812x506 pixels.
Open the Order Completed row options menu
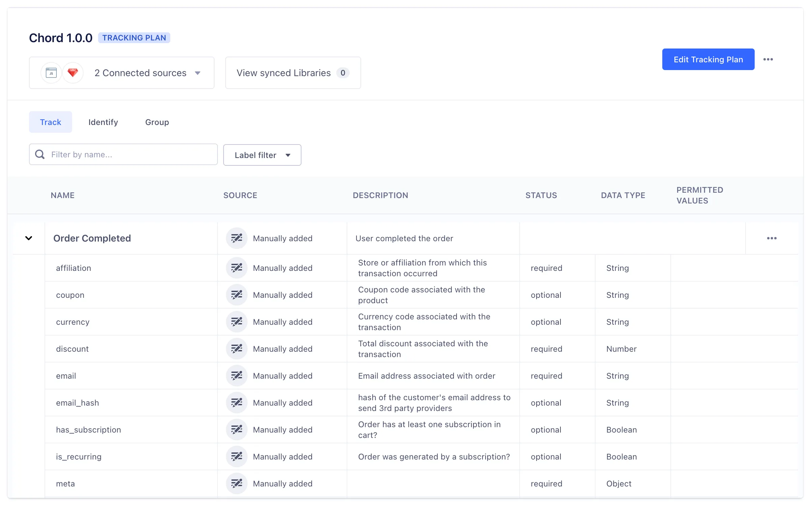click(x=772, y=238)
